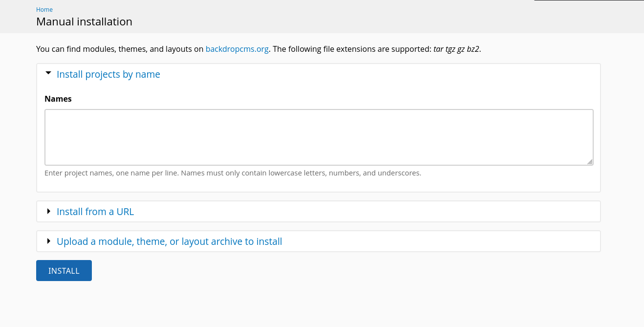Image resolution: width=644 pixels, height=327 pixels.
Task: Click the Home breadcrumb link
Action: pyautogui.click(x=44, y=10)
